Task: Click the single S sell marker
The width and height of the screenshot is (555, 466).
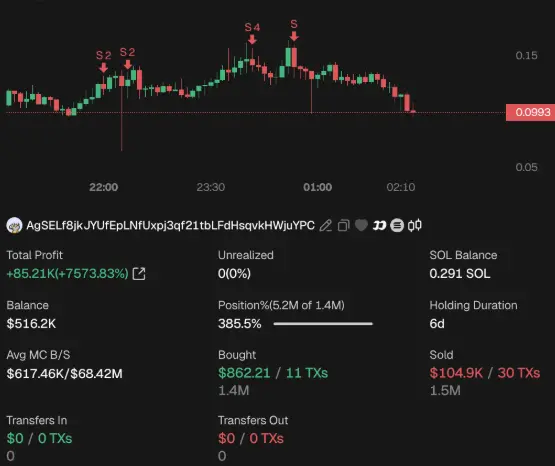Action: 294,30
